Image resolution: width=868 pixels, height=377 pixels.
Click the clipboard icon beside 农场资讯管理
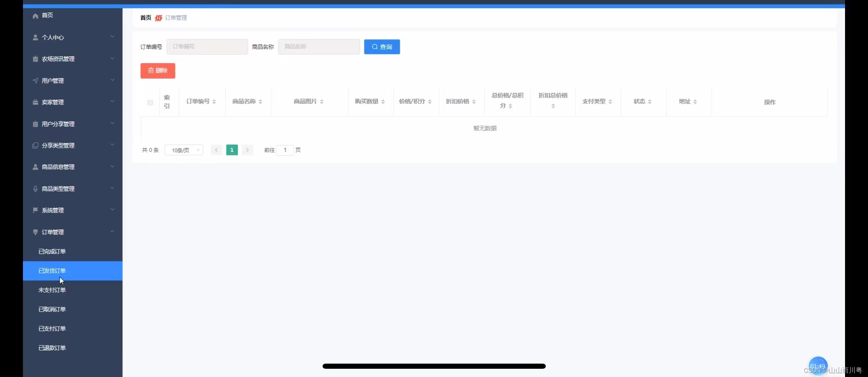pos(35,59)
